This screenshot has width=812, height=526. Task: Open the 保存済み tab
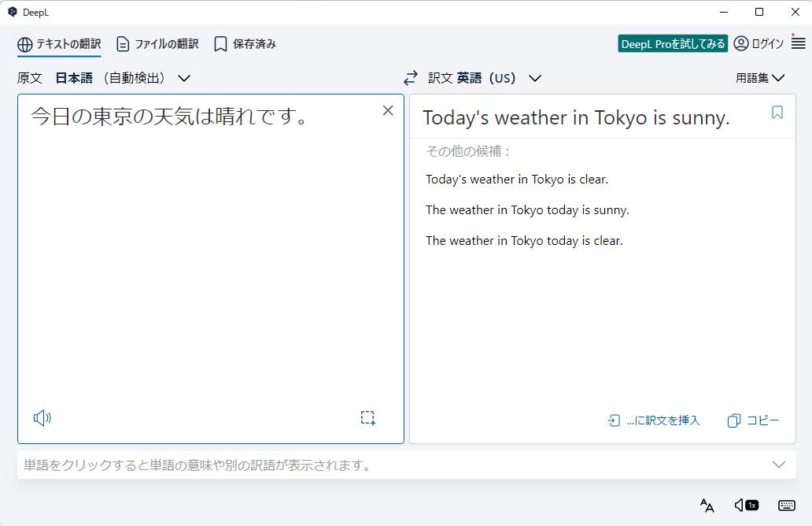tap(245, 44)
